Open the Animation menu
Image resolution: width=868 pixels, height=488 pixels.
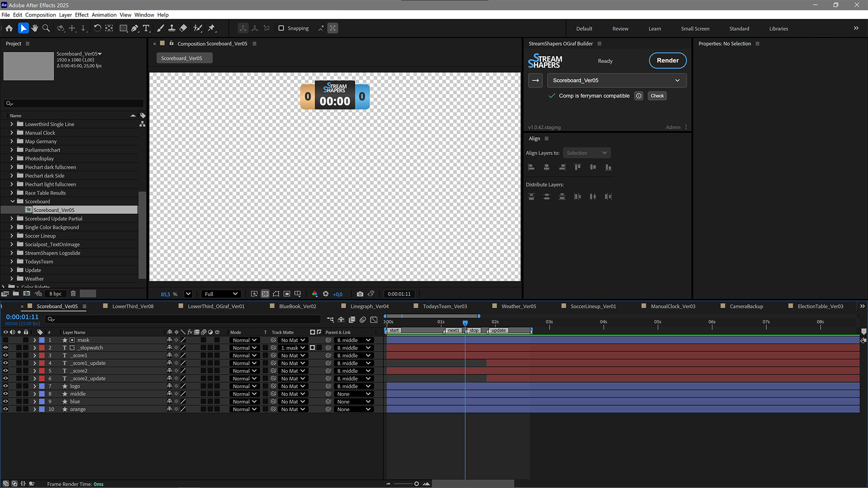point(104,15)
